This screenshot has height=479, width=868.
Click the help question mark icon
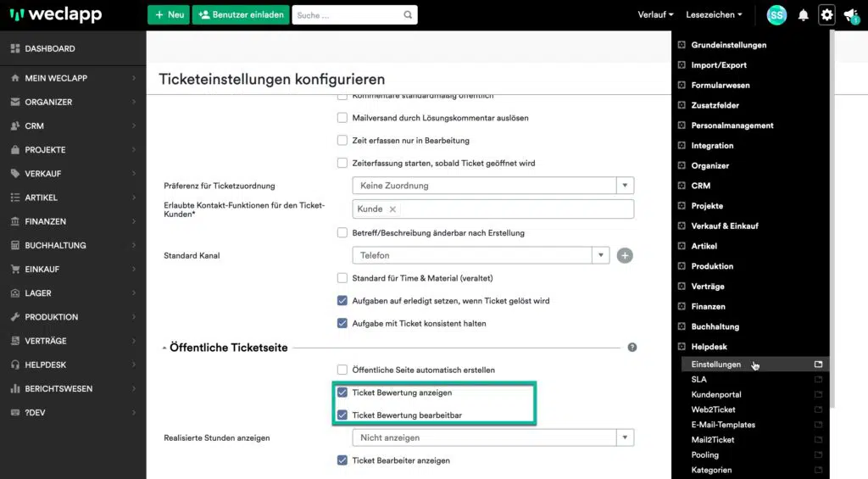click(632, 348)
